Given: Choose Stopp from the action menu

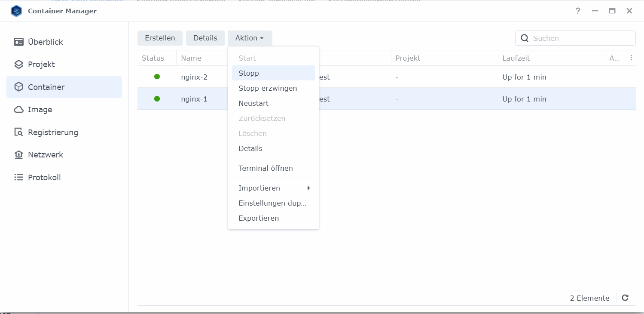Looking at the screenshot, I should tap(248, 73).
